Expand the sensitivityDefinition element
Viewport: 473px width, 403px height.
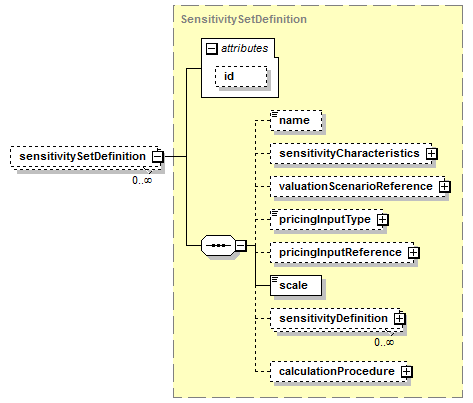click(x=399, y=318)
